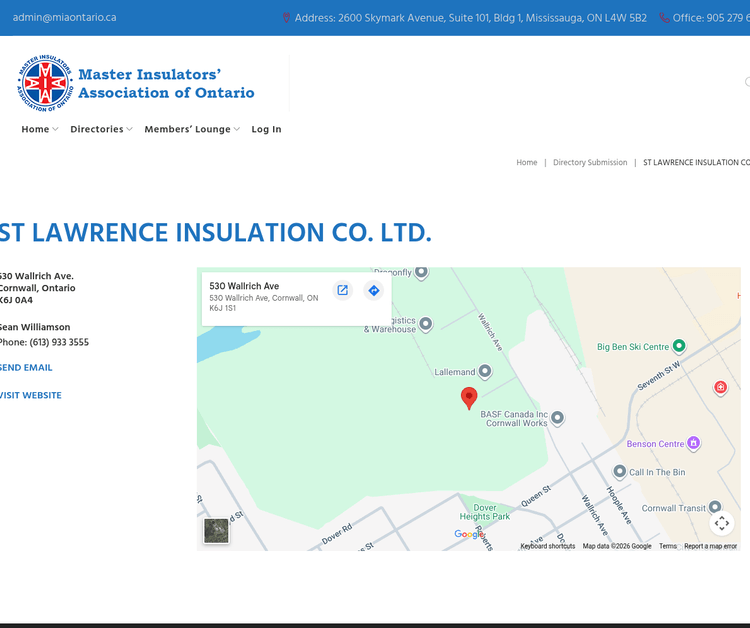Click the Call In The Bin marker

tap(619, 472)
